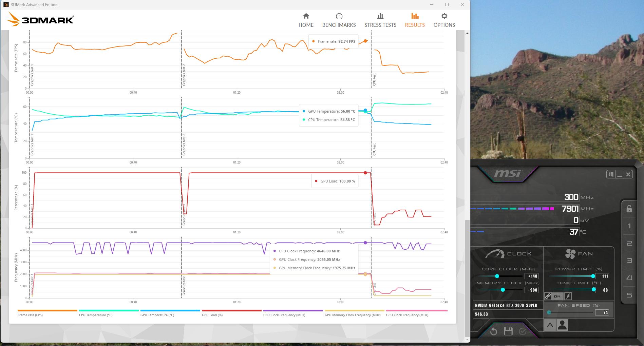This screenshot has width=644, height=346.
Task: Select Afterburner profile slot 1
Action: [629, 226]
